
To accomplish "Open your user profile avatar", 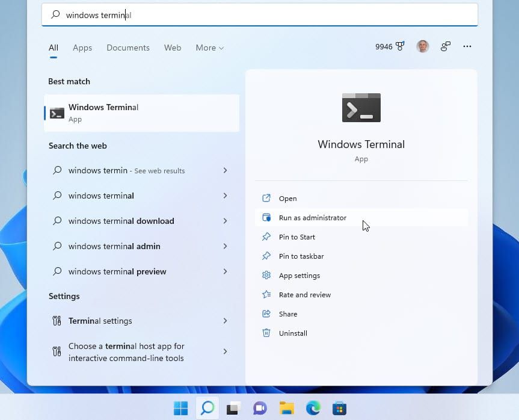I will point(422,46).
